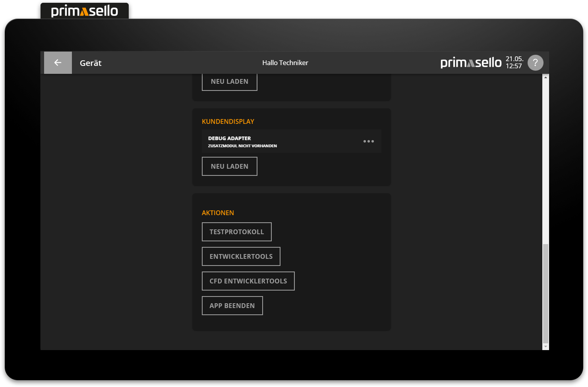This screenshot has width=588, height=387.
Task: Open the Testprotokoll action
Action: point(236,232)
